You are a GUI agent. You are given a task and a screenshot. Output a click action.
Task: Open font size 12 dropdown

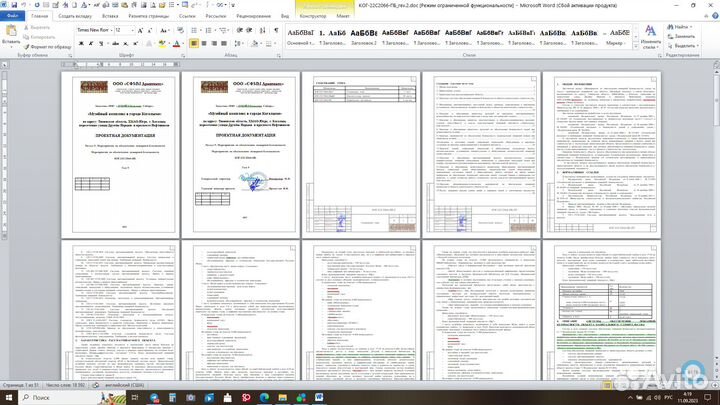(x=132, y=30)
